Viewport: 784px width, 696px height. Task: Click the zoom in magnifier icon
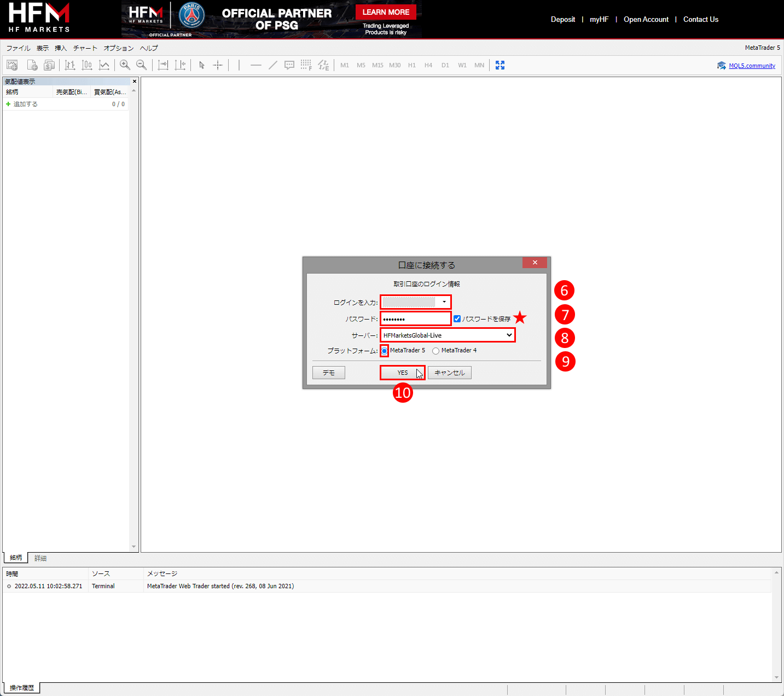tap(125, 65)
